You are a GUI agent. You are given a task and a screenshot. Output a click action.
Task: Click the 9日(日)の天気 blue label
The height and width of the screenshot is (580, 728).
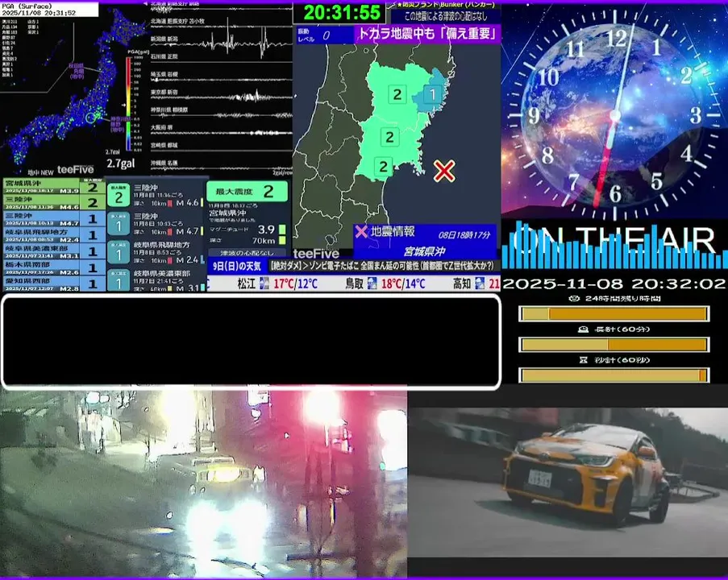(237, 267)
